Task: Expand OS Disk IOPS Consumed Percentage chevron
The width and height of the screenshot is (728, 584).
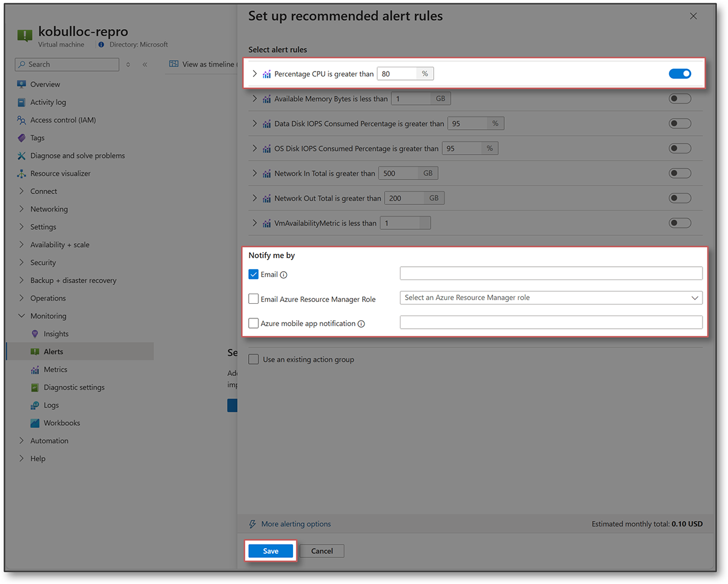Action: [x=255, y=149]
